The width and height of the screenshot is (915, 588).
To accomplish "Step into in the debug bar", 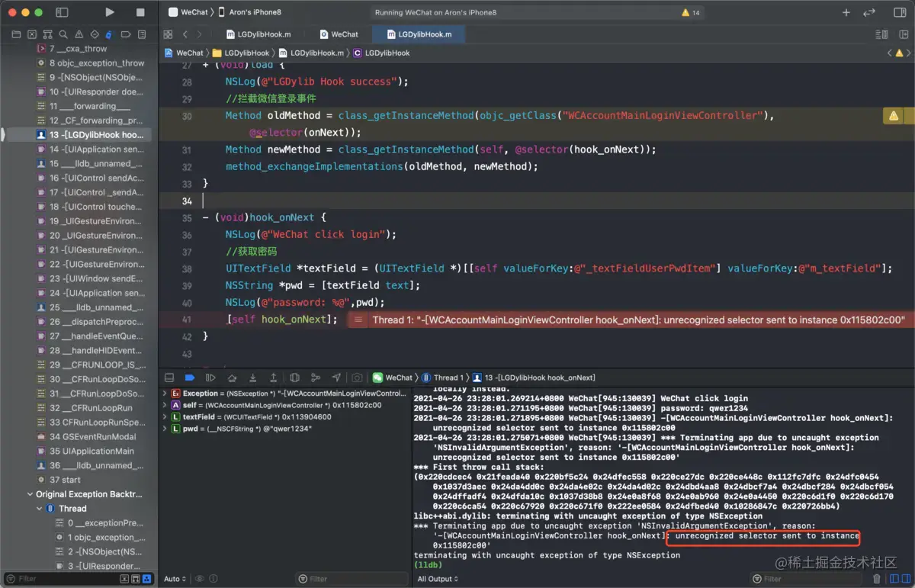I will [x=252, y=378].
